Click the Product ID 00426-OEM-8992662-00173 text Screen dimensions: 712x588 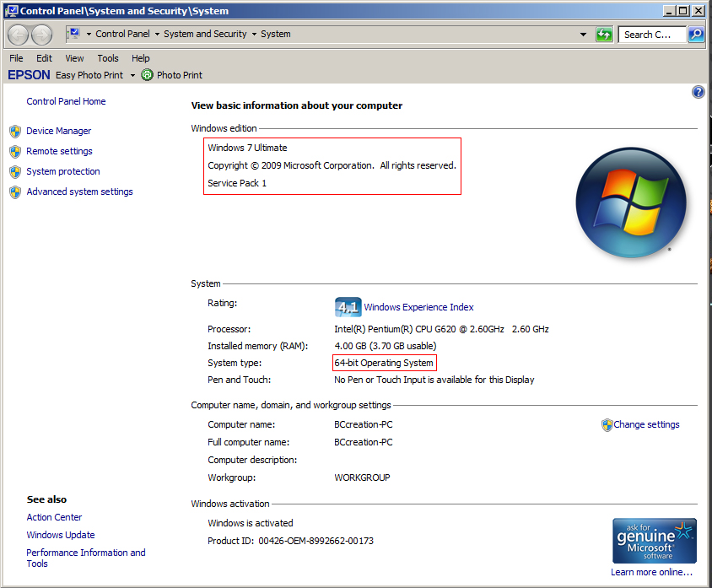[x=290, y=541]
